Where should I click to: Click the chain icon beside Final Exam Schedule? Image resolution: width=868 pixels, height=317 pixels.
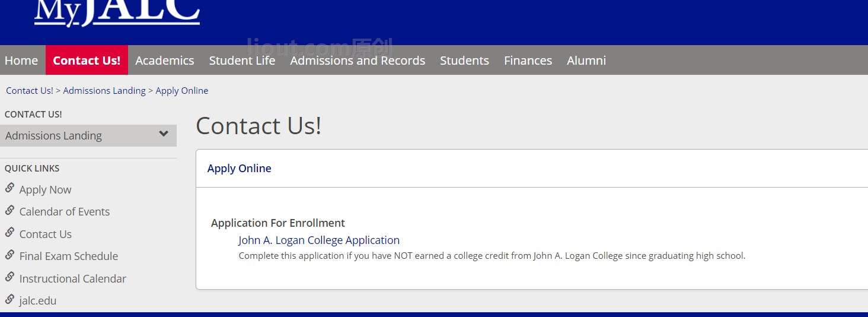pos(9,255)
